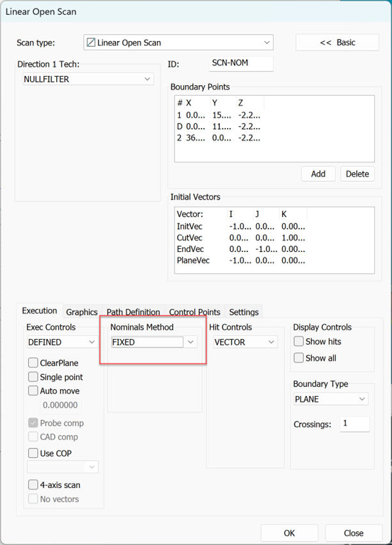392x545 pixels.
Task: Enable the Show all checkbox
Action: [x=299, y=358]
